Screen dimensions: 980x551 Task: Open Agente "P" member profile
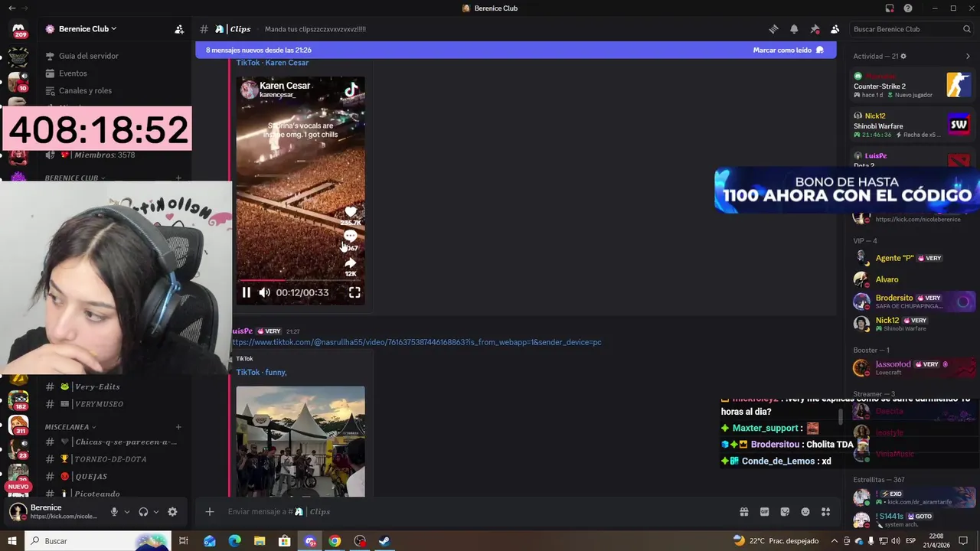coord(913,258)
